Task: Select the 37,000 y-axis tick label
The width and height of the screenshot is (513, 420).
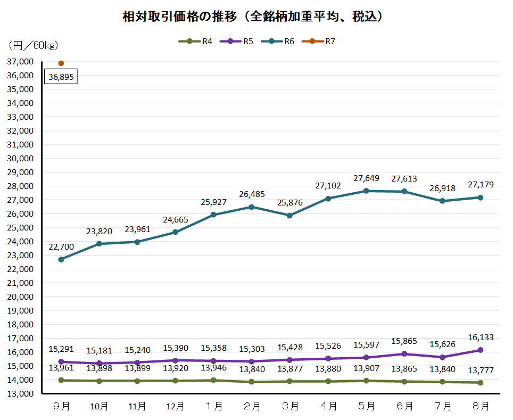Action: click(x=20, y=62)
